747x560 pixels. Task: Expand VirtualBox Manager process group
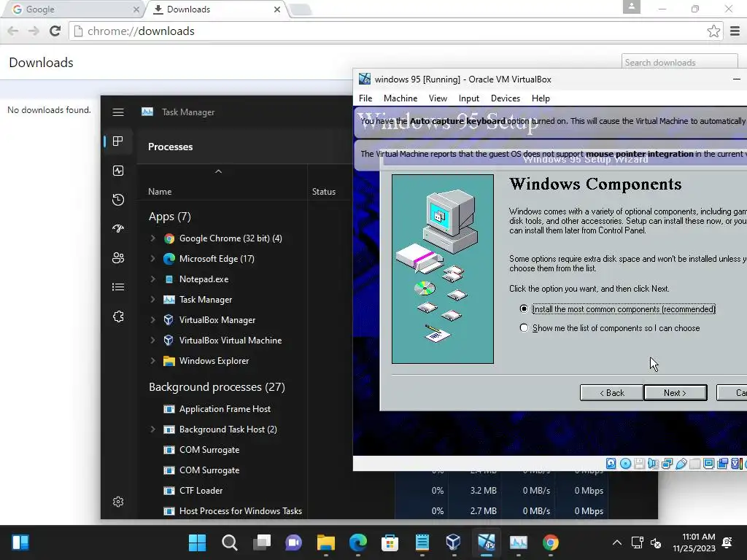tap(152, 320)
